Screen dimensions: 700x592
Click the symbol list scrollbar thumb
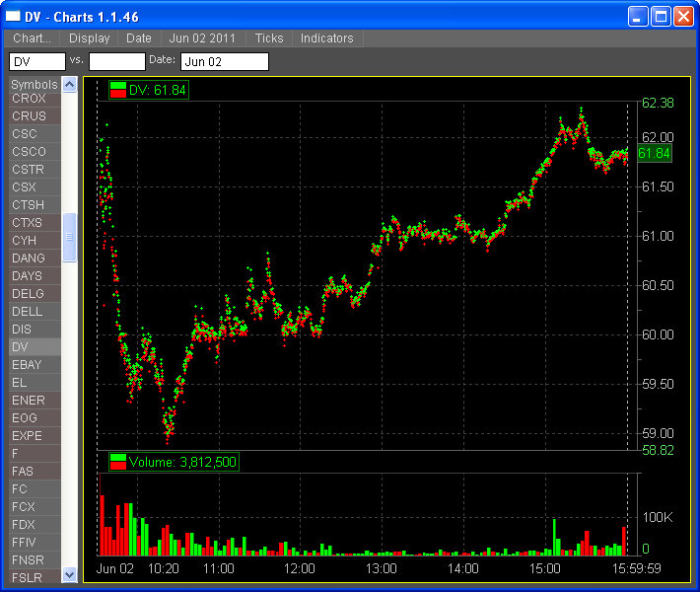click(70, 237)
